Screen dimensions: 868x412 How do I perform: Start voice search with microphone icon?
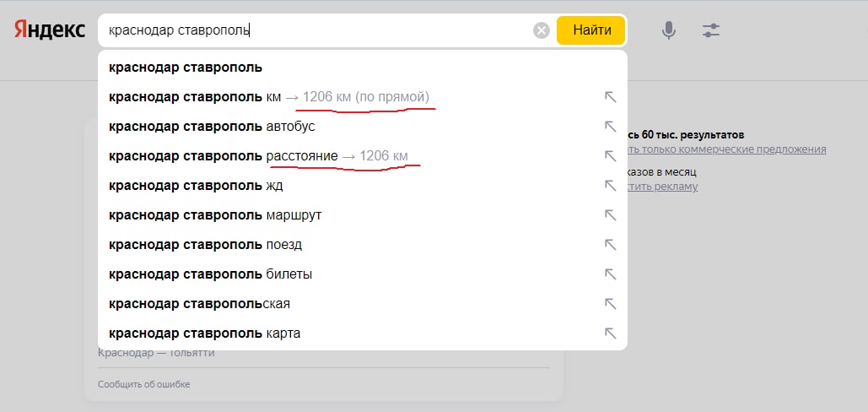coord(669,31)
